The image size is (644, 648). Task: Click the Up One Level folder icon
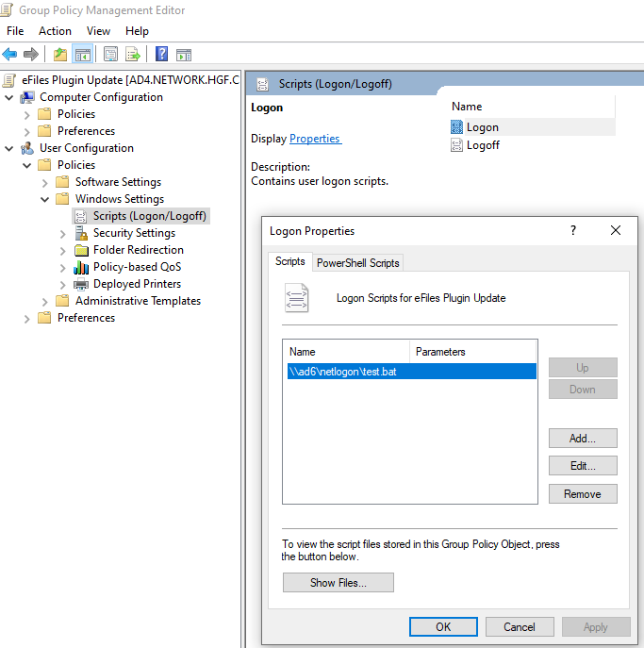pyautogui.click(x=60, y=55)
